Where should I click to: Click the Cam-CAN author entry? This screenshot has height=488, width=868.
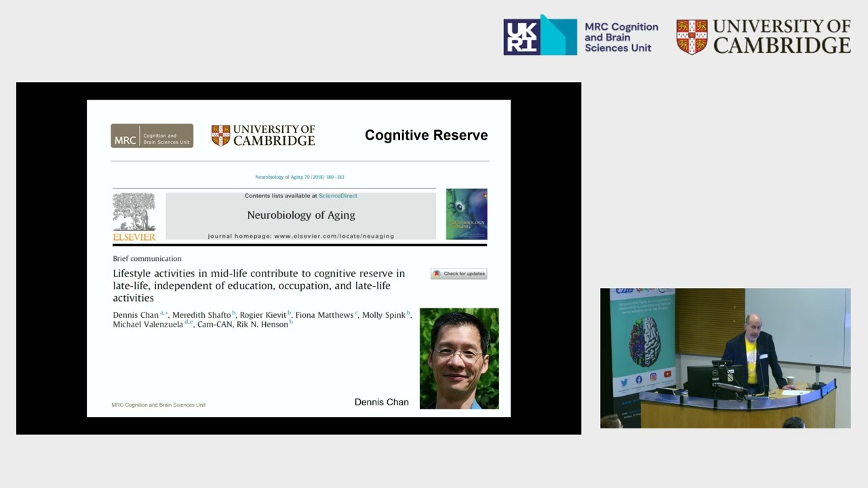pos(214,325)
